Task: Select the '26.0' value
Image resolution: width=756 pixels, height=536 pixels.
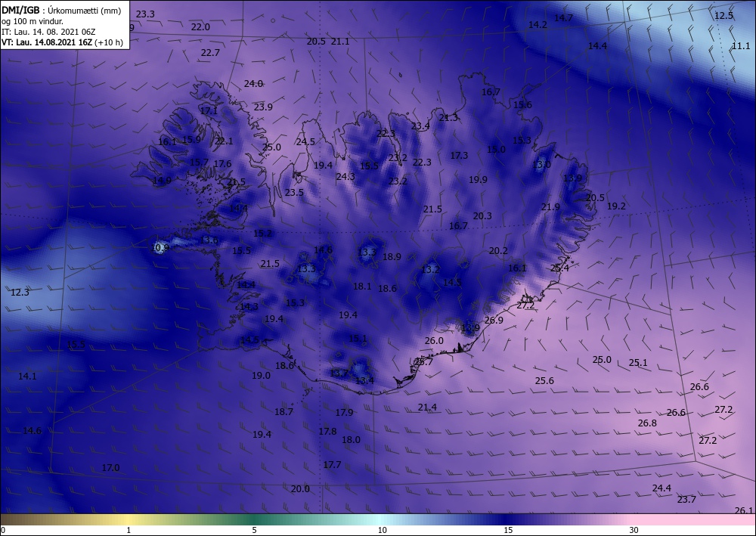Action: (x=434, y=340)
